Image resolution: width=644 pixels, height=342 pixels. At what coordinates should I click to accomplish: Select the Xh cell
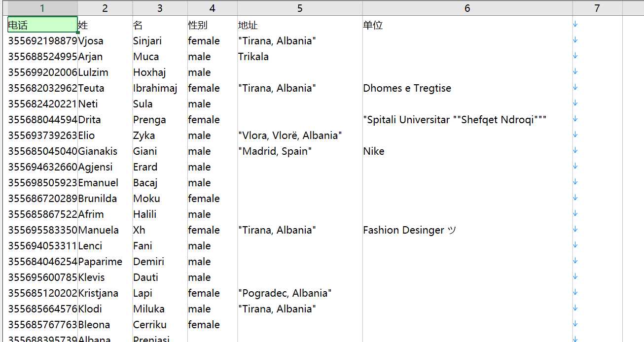(160, 230)
